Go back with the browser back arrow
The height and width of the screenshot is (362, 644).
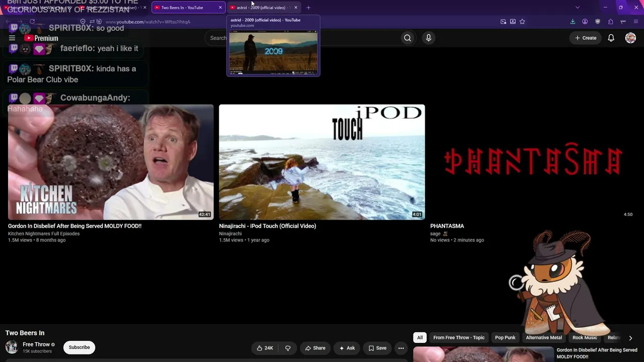coord(8,22)
